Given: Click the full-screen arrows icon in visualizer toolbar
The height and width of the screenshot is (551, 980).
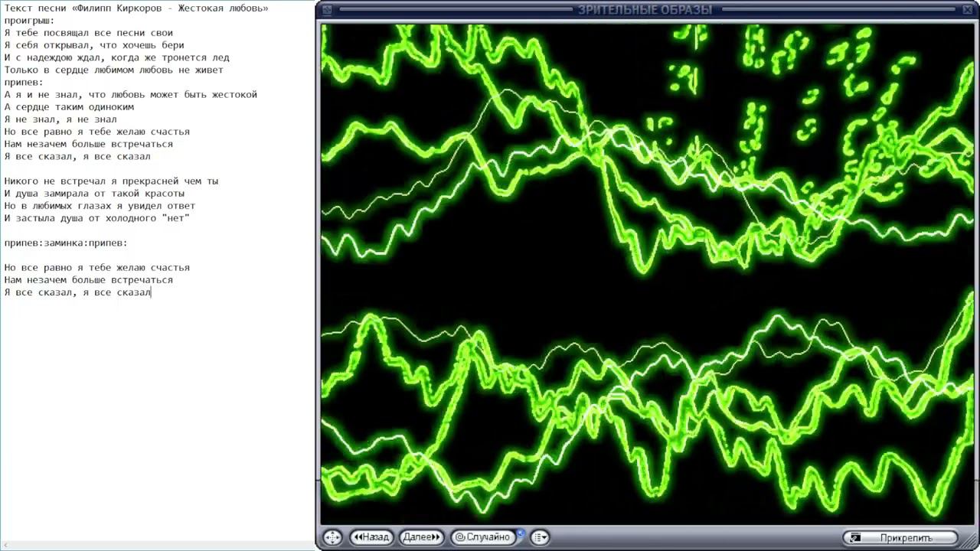Looking at the screenshot, I should (332, 537).
